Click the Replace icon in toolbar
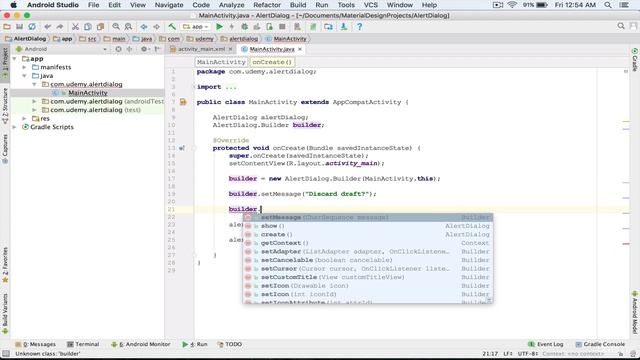The width and height of the screenshot is (640, 360). (128, 27)
